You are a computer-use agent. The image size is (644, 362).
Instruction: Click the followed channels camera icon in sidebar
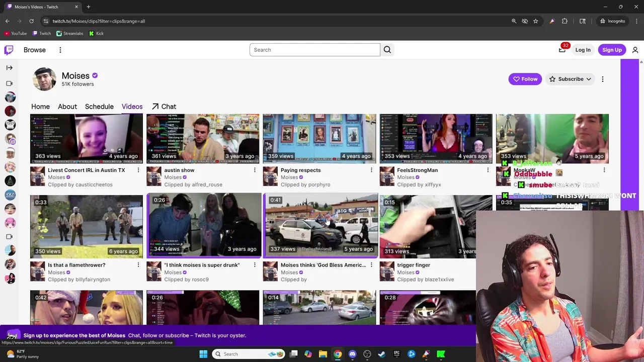pyautogui.click(x=9, y=83)
